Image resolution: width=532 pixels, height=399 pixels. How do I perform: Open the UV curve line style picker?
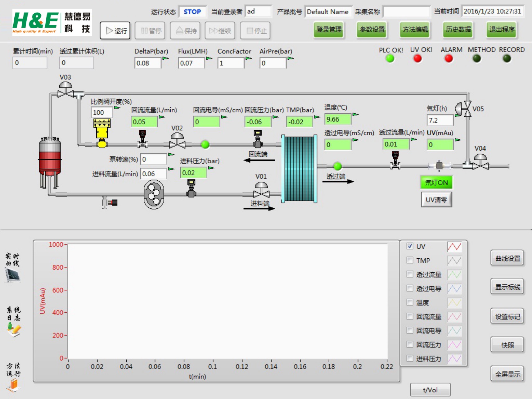pyautogui.click(x=454, y=247)
